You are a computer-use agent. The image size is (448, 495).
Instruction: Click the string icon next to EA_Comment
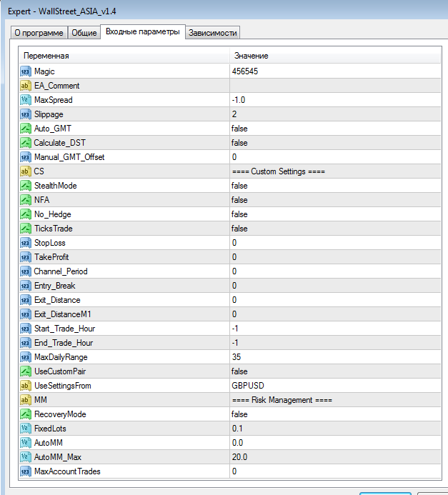click(26, 86)
